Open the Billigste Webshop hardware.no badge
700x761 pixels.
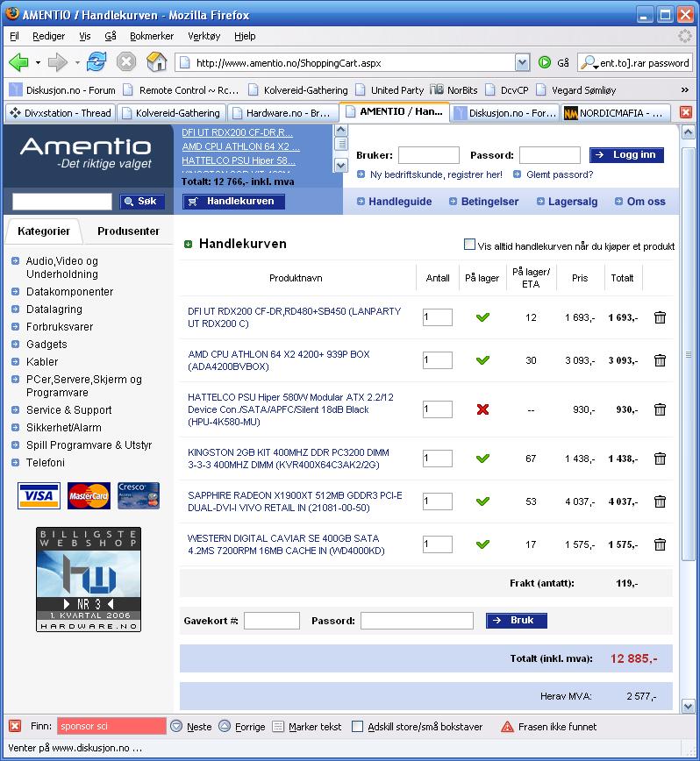click(x=89, y=579)
